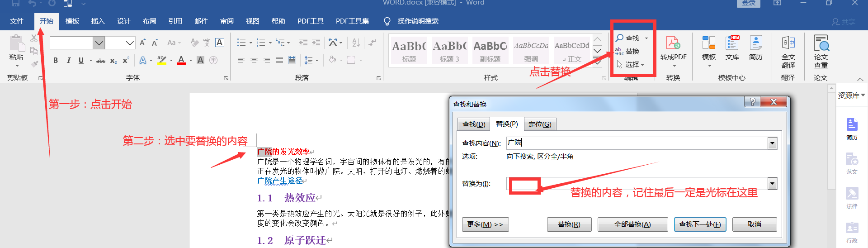Click into the 查找内容 input field
This screenshot has height=248, width=868.
click(x=637, y=143)
